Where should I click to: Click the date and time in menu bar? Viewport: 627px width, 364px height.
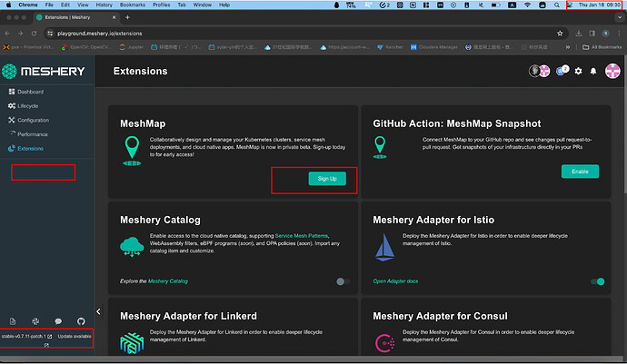coord(599,5)
